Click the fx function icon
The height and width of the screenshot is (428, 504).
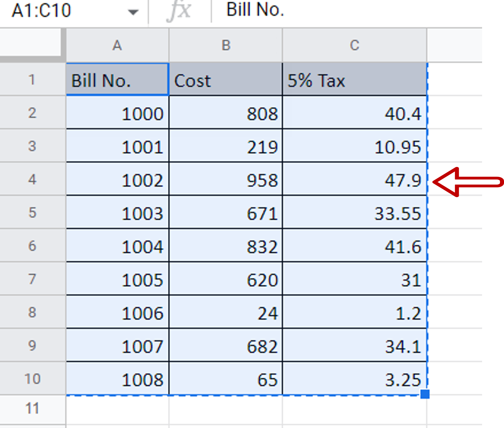(x=179, y=11)
